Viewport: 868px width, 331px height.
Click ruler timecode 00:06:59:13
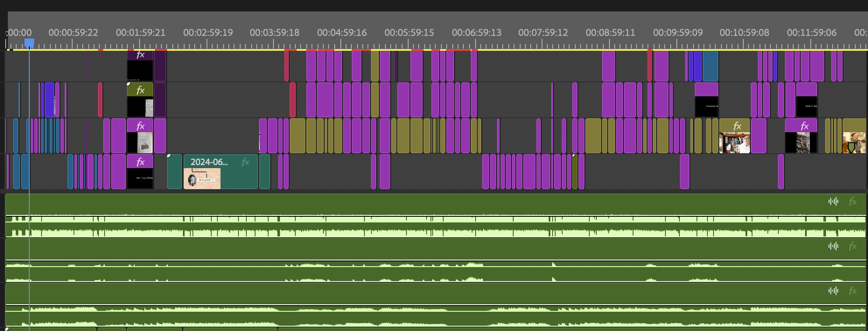point(477,32)
